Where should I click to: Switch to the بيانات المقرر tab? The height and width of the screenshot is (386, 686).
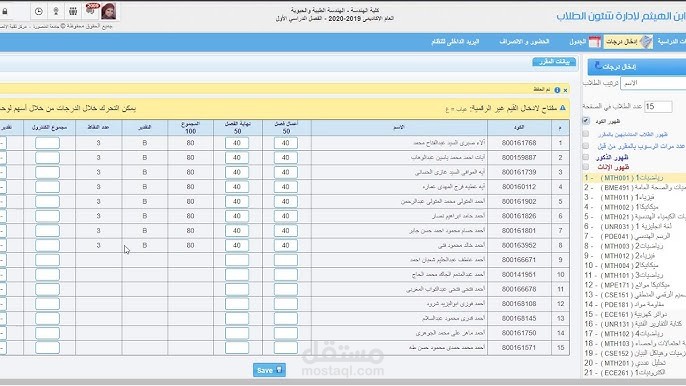pyautogui.click(x=554, y=62)
